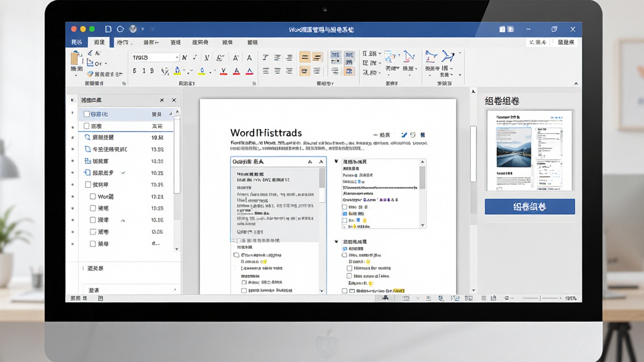The height and width of the screenshot is (362, 644).
Task: Switch to the fifth ribbon tab
Action: (176, 42)
